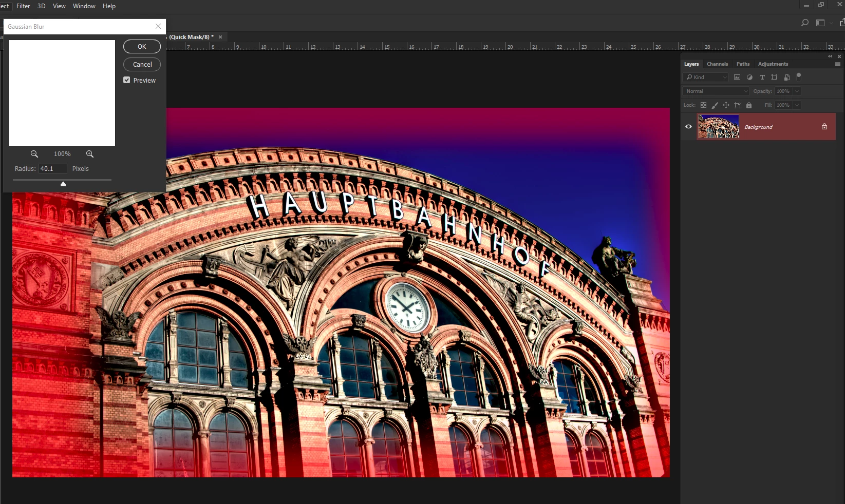The image size is (845, 504).
Task: Open the Filter menu
Action: tap(23, 6)
